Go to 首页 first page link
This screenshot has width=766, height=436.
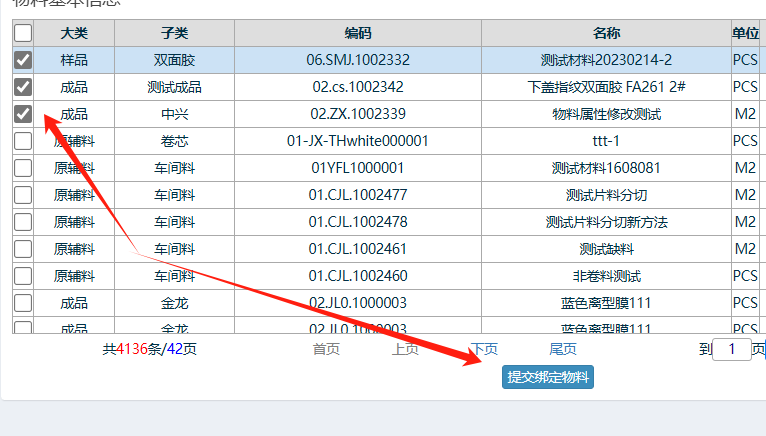click(x=326, y=349)
